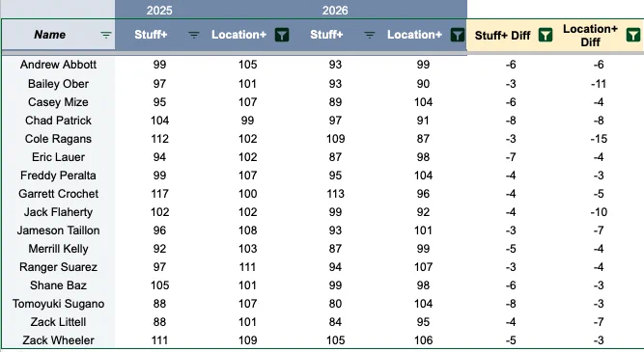644x352 pixels.
Task: Click Jack Flaherty's Location+ Diff value -10
Action: tap(599, 212)
